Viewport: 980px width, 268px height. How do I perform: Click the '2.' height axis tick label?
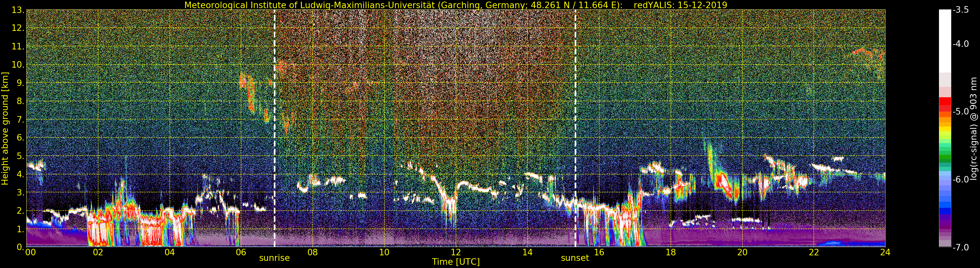(20, 211)
